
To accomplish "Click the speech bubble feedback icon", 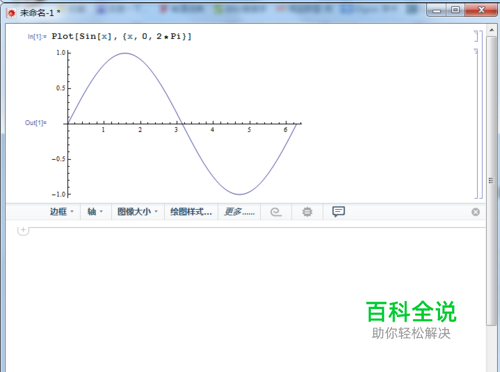I will pos(338,211).
